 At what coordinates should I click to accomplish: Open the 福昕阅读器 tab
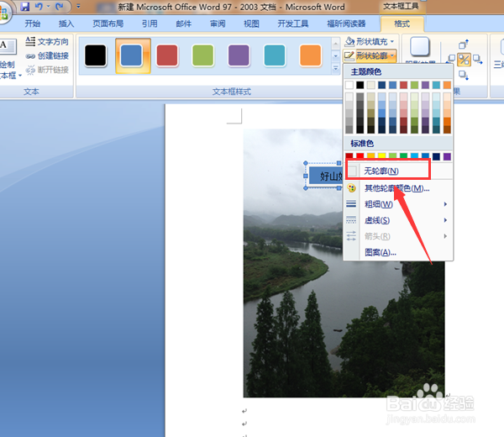tap(346, 24)
